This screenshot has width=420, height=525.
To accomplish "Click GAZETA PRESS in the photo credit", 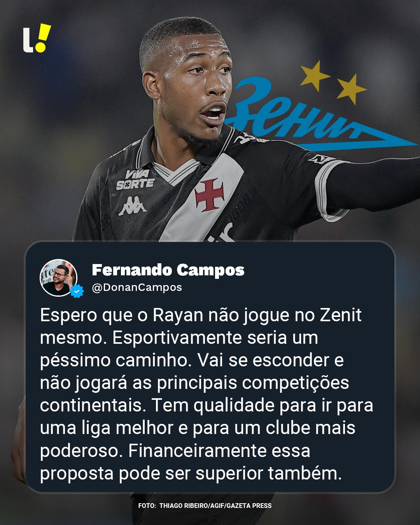I will (x=249, y=506).
